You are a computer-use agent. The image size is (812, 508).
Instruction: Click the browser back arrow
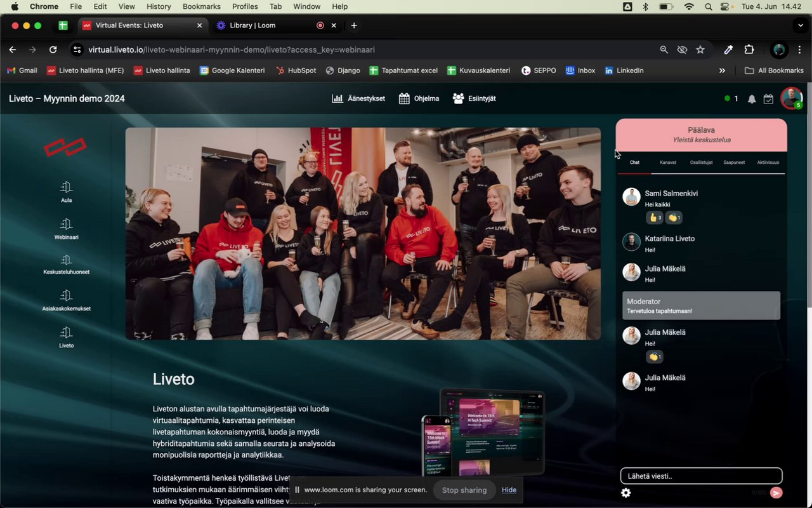tap(13, 50)
